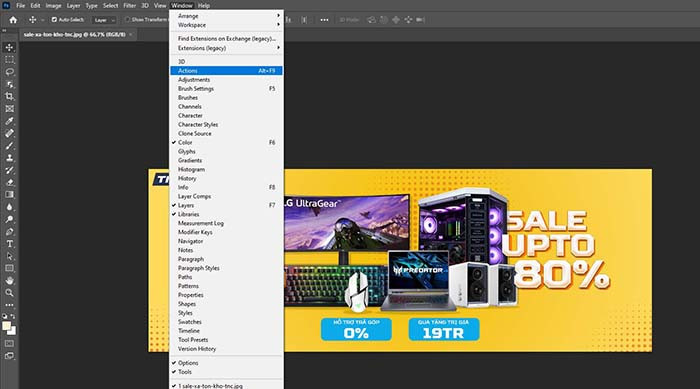Select the History Brush tool
Viewport: 700px width, 389px height.
pyautogui.click(x=9, y=170)
